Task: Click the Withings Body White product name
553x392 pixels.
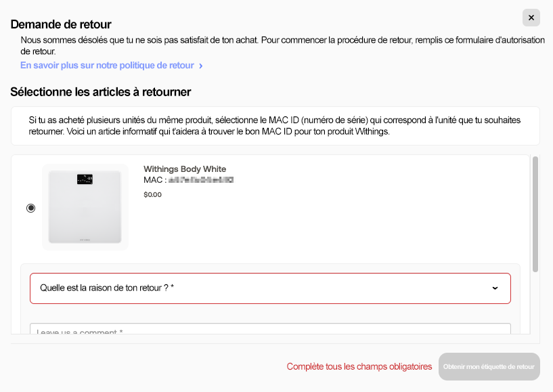Action: [185, 169]
